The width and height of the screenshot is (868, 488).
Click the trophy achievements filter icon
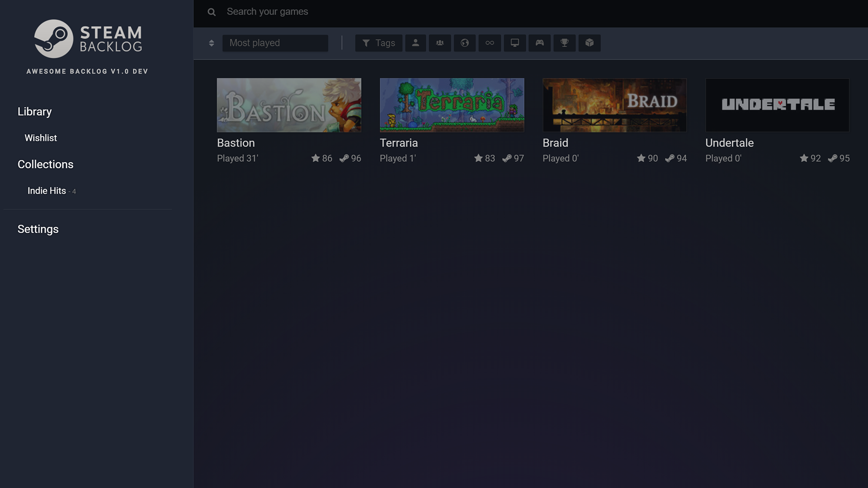coord(564,43)
